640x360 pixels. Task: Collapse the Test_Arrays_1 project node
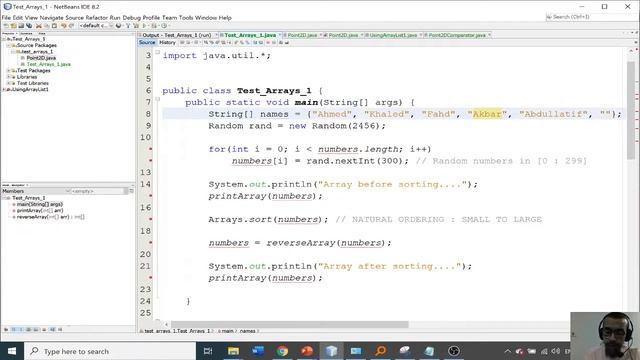pyautogui.click(x=4, y=39)
